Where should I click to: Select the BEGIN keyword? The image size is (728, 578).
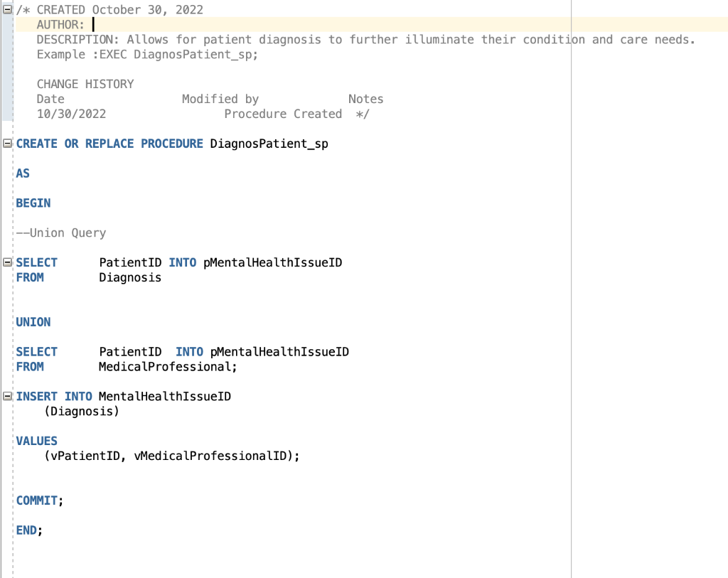click(33, 203)
